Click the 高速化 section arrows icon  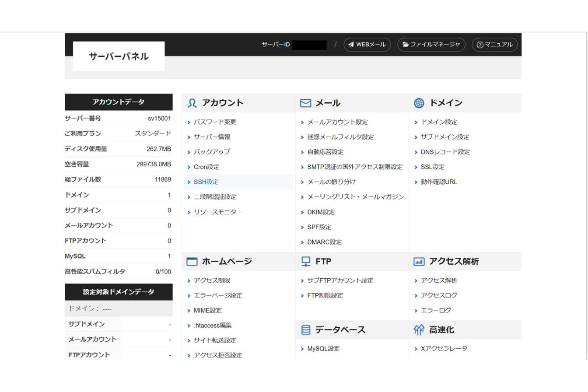tap(419, 330)
